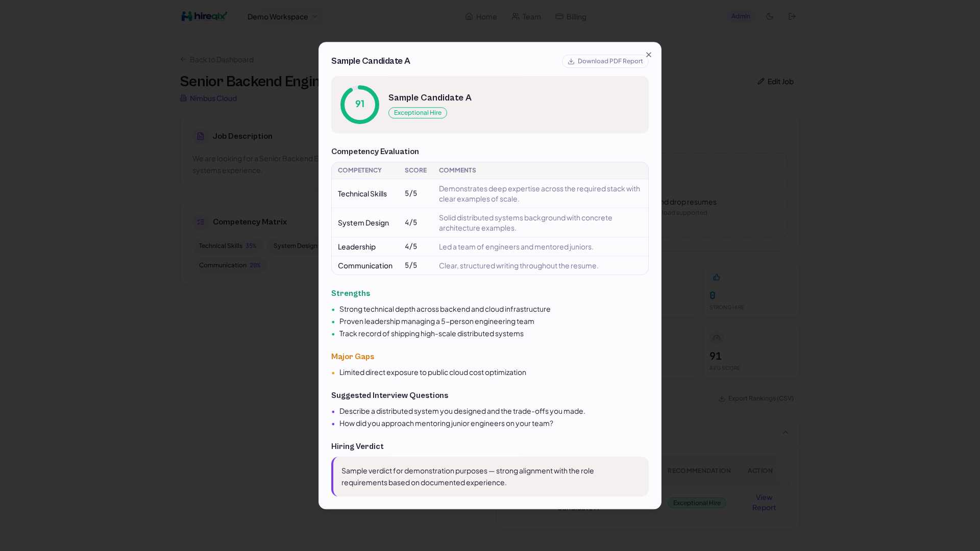This screenshot has height=551, width=980.
Task: Click the Billing card icon
Action: [559, 16]
